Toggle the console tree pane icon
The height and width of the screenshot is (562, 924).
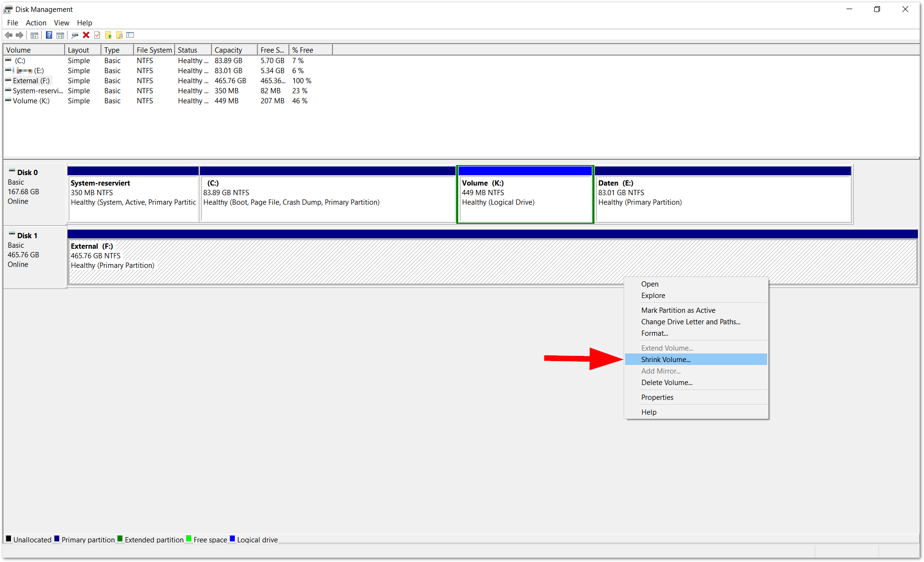pos(34,35)
